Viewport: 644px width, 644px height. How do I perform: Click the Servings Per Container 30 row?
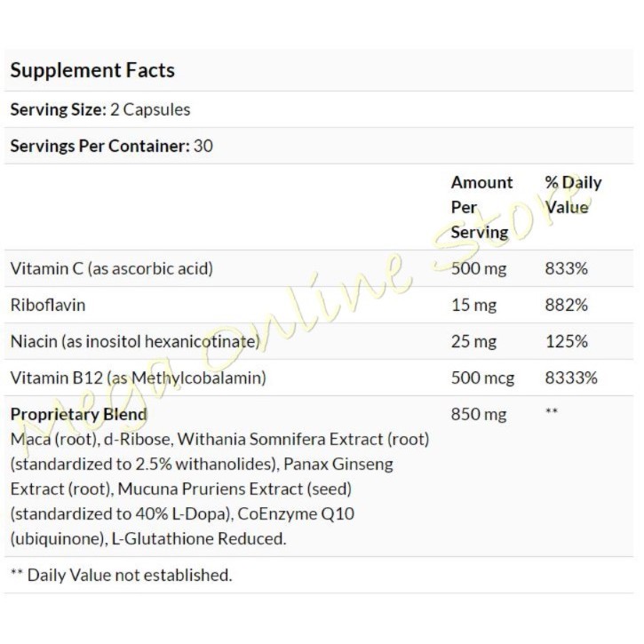[111, 146]
